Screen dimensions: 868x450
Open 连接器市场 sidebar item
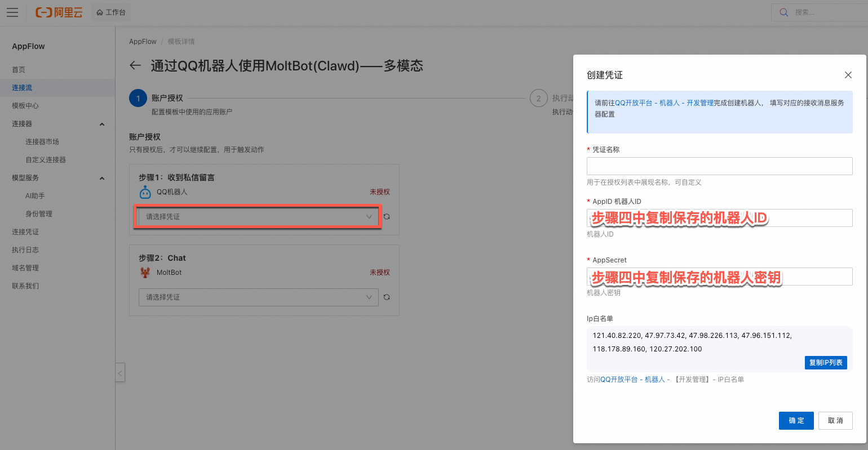point(42,142)
